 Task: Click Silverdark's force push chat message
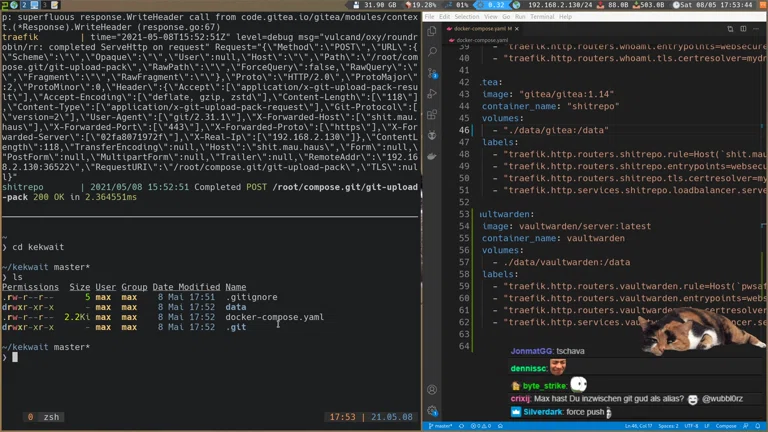(x=561, y=412)
